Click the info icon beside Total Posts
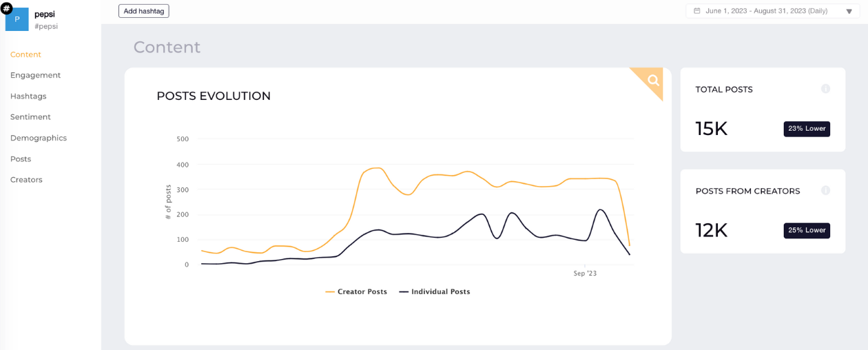This screenshot has height=350, width=868. [x=825, y=89]
